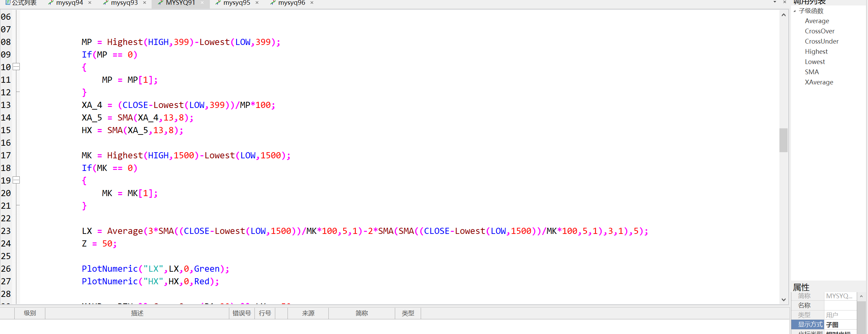The height and width of the screenshot is (334, 868).
Task: Collapse the 子级函数 tree node
Action: click(795, 11)
